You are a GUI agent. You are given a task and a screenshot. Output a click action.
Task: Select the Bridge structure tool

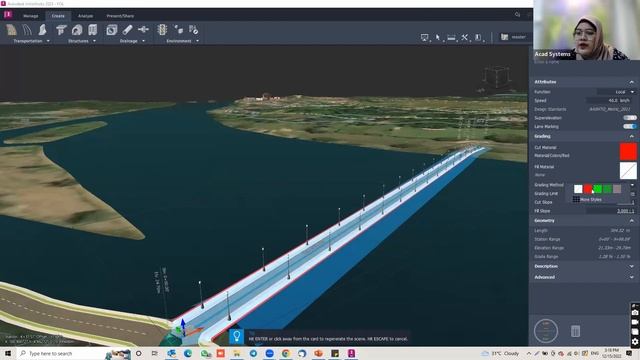click(61, 30)
